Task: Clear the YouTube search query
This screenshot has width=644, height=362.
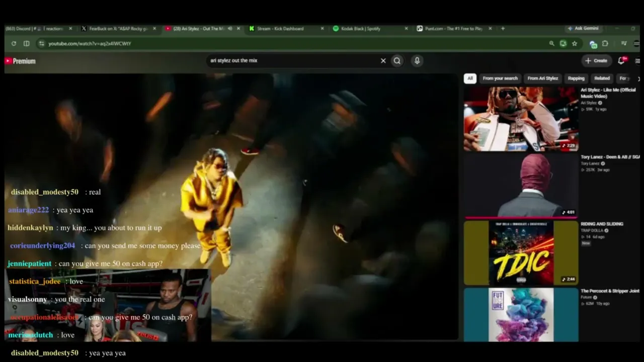Action: click(x=383, y=61)
